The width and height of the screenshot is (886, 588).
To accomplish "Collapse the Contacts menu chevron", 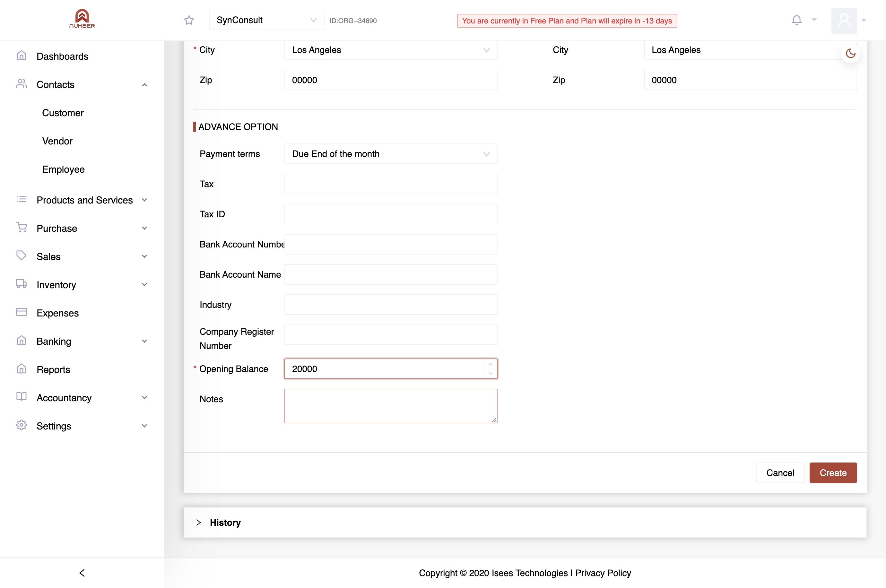I will pyautogui.click(x=144, y=85).
